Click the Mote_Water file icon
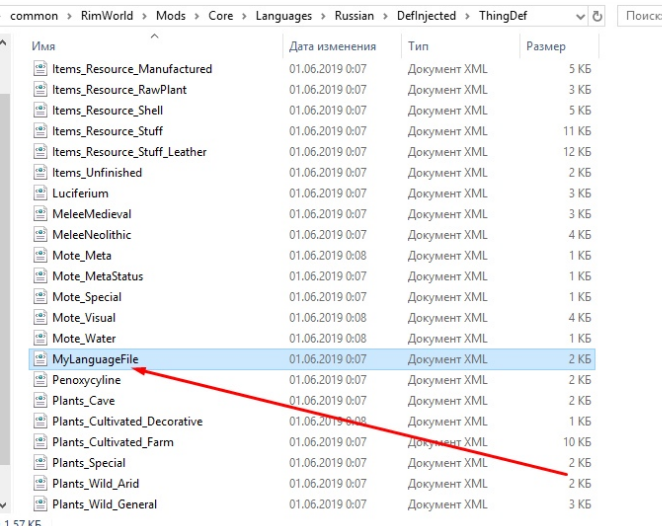This screenshot has height=526, width=662. 40,338
